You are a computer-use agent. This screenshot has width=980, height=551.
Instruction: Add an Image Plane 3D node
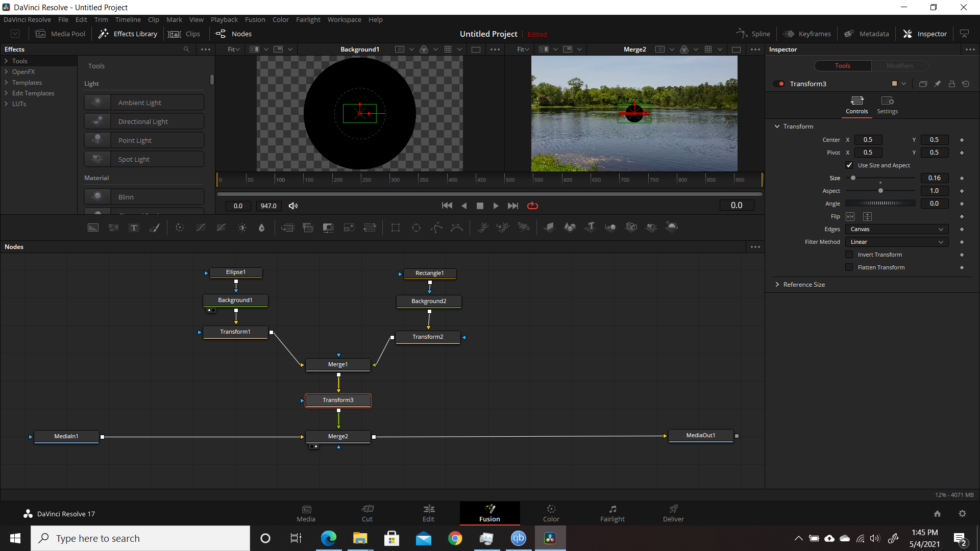[x=549, y=228]
